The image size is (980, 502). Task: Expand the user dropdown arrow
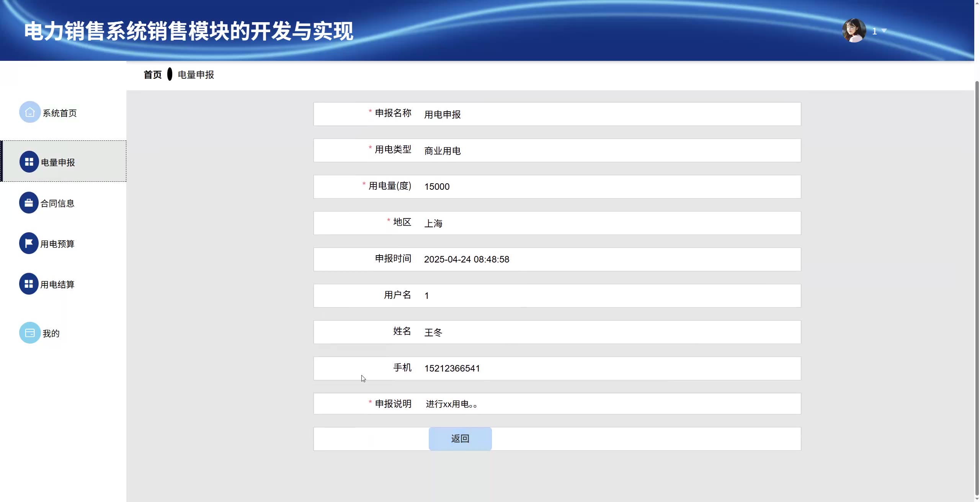click(884, 31)
